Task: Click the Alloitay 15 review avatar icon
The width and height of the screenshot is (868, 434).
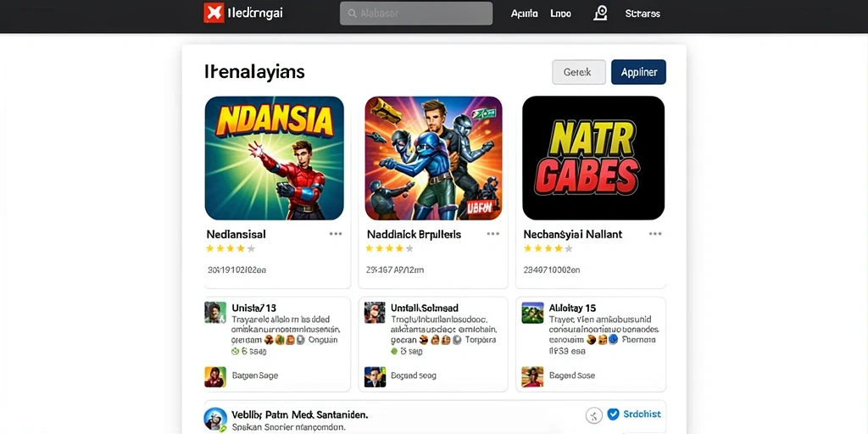Action: pos(532,312)
